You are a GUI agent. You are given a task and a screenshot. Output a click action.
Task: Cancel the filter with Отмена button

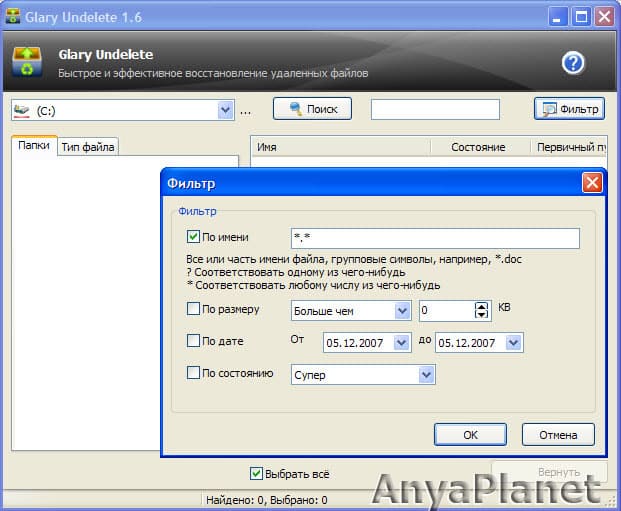[558, 435]
